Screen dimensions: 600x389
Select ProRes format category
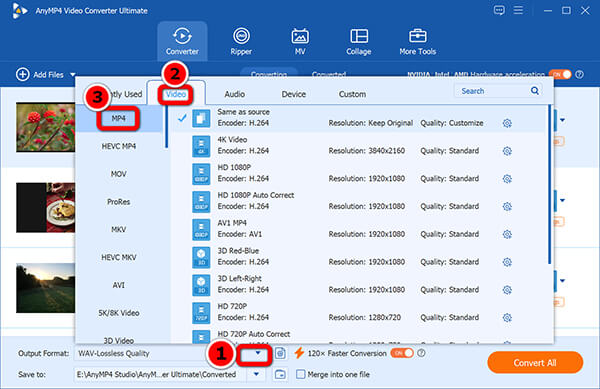pyautogui.click(x=119, y=202)
